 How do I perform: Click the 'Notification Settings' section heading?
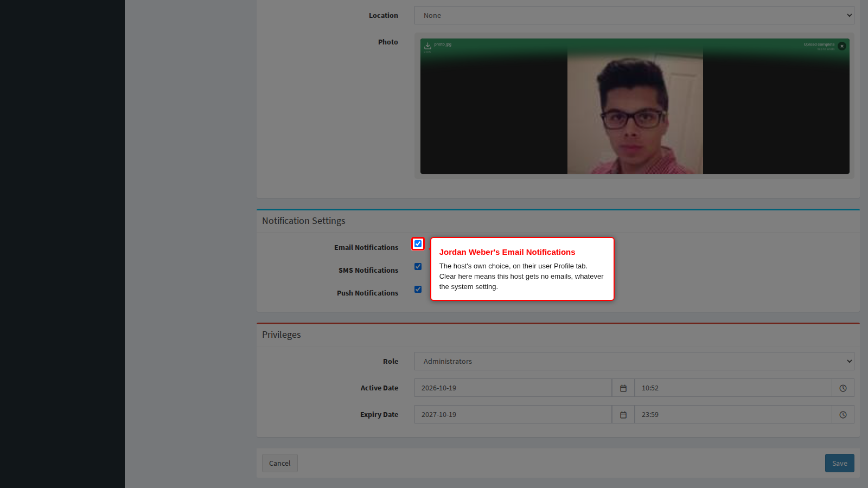(304, 221)
